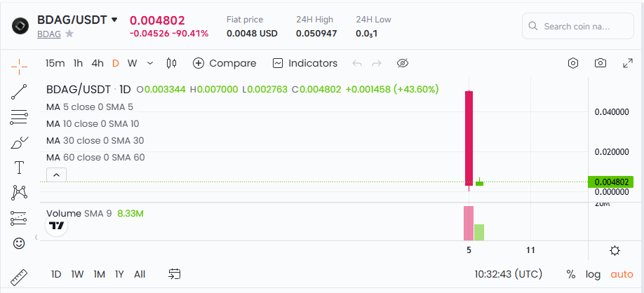This screenshot has height=293, width=644.
Task: Select the brush drawing tool
Action: [19, 143]
